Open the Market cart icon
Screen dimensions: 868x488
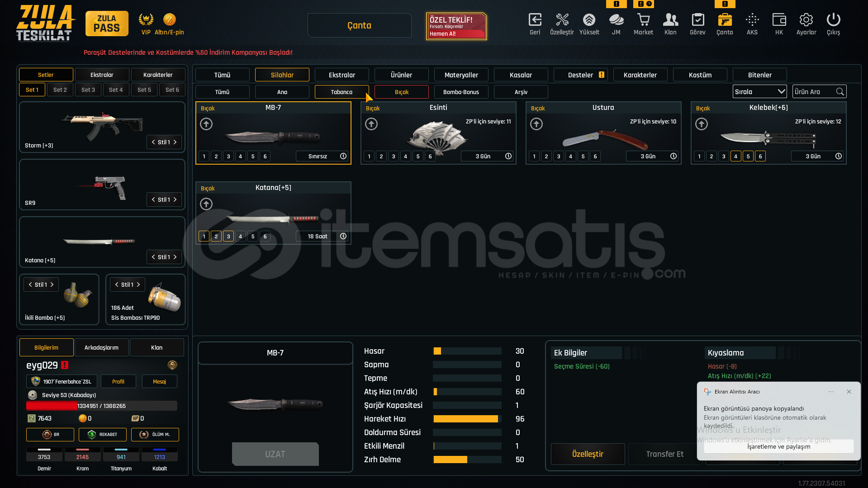[643, 20]
